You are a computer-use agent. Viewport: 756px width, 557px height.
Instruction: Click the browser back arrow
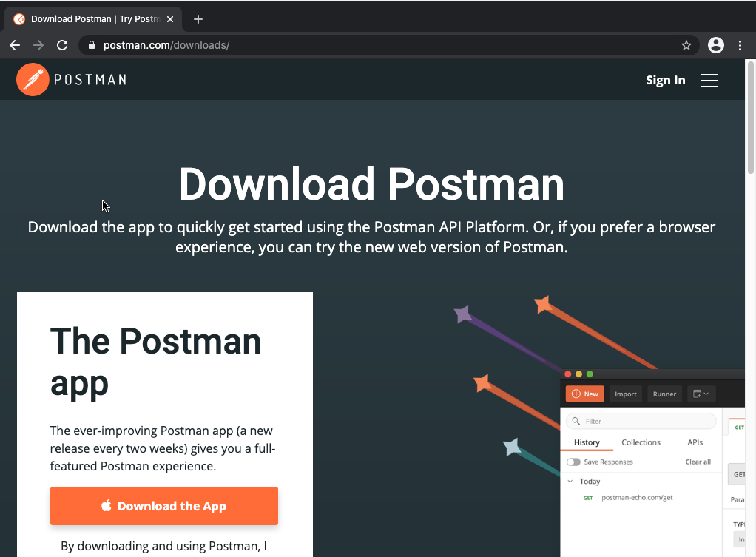[x=15, y=45]
